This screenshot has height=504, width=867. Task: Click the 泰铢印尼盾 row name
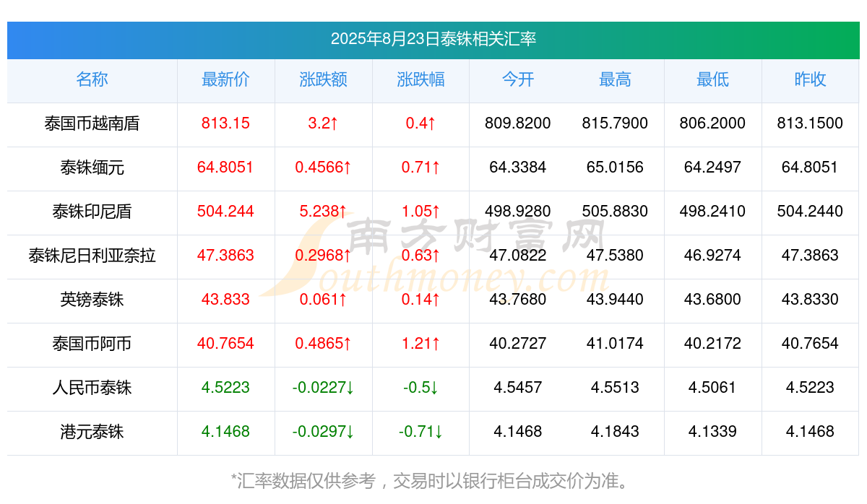pos(92,212)
